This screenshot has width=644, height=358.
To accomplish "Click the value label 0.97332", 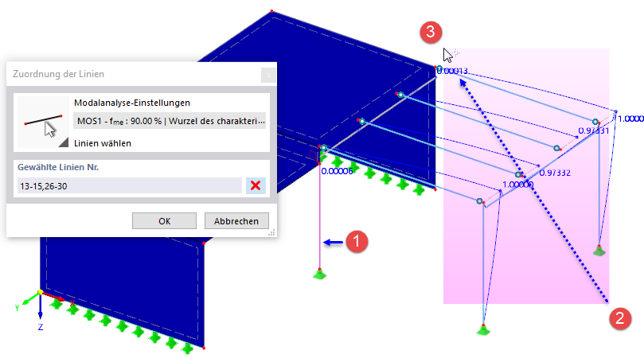I will 555,173.
